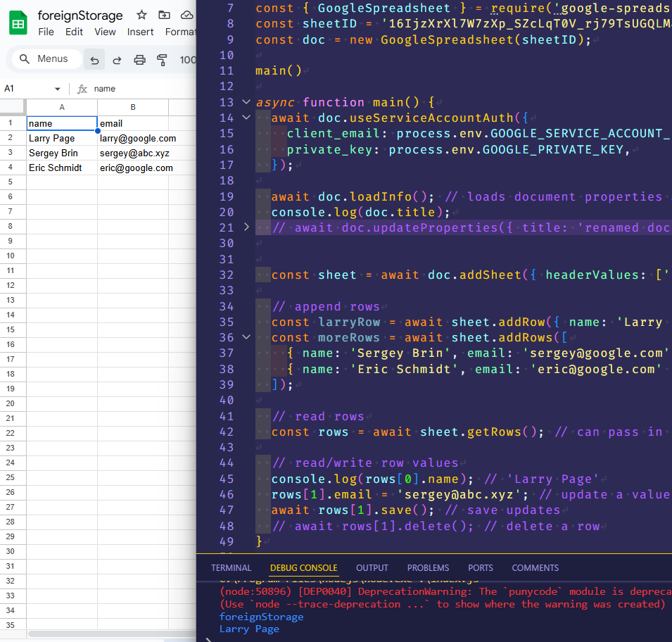
Task: Click 'sheet.getRows()' on line 42
Action: (x=478, y=432)
